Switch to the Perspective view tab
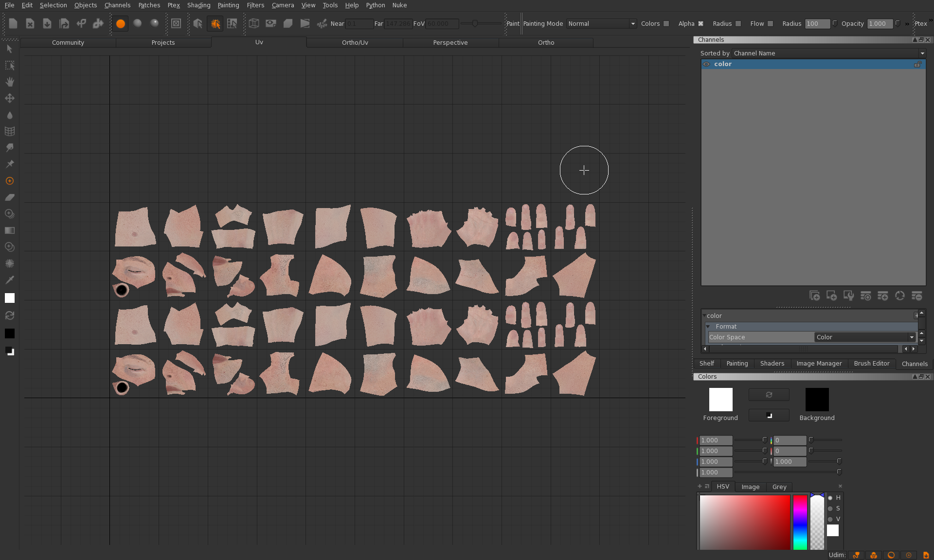Viewport: 934px width, 560px height. [x=450, y=42]
